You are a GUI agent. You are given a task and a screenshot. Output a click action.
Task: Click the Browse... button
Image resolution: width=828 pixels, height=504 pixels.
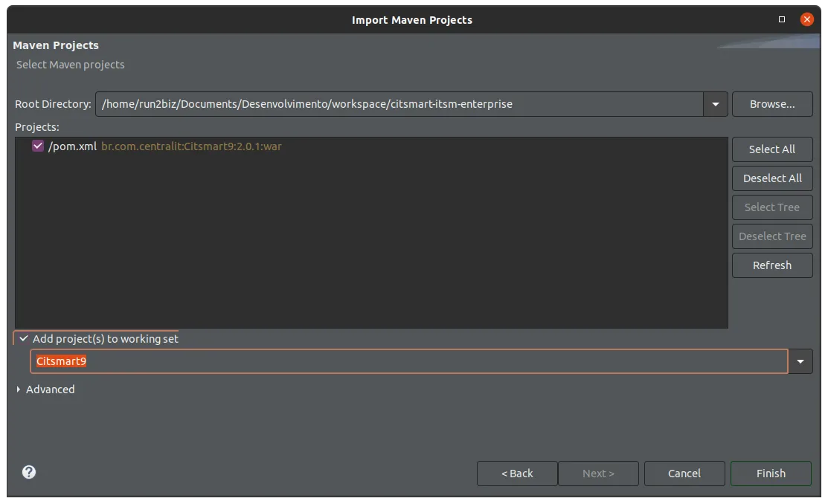point(772,104)
